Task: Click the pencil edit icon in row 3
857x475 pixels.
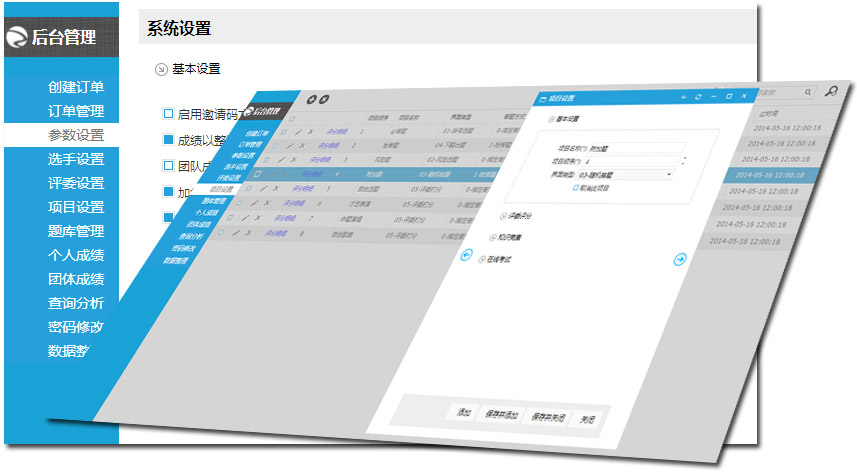Action: click(281, 160)
